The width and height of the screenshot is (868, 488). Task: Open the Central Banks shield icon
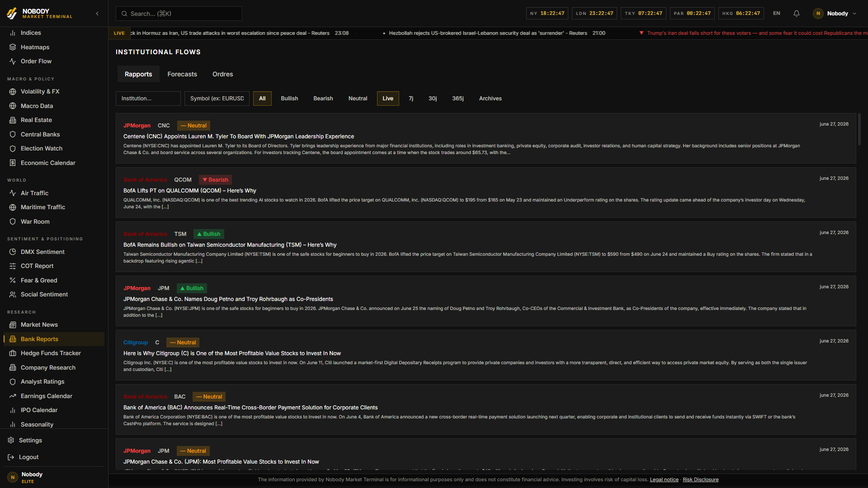13,134
